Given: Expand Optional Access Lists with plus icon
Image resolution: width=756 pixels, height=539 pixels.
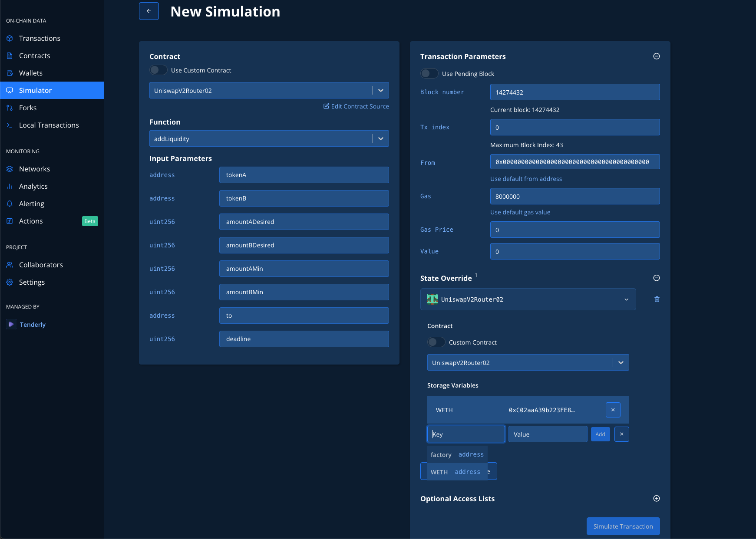Looking at the screenshot, I should pyautogui.click(x=657, y=498).
